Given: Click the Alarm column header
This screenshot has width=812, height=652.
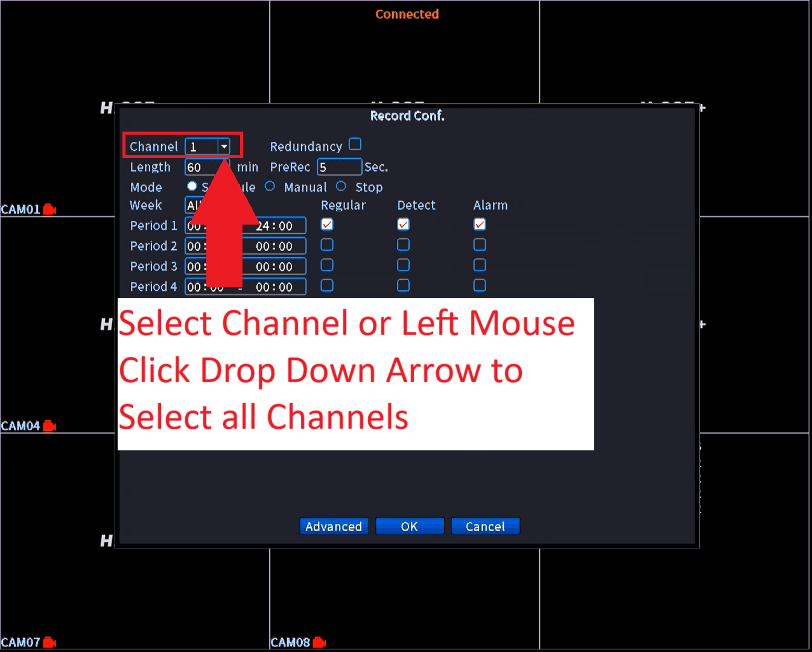Looking at the screenshot, I should click(x=490, y=205).
